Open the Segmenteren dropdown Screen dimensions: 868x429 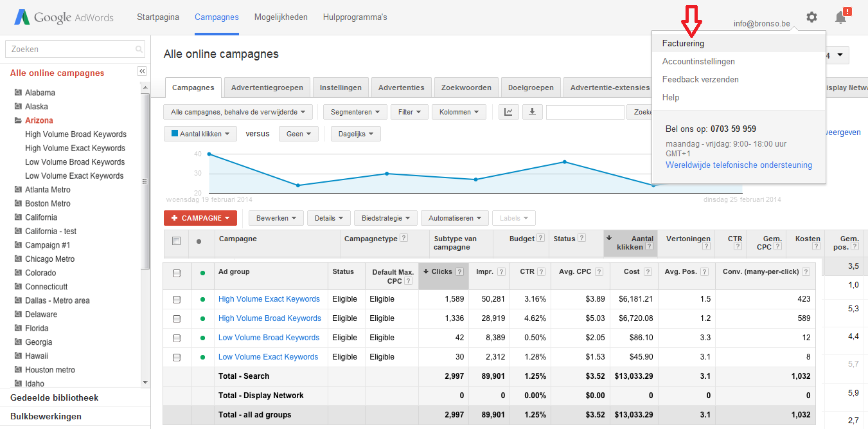[x=355, y=112]
